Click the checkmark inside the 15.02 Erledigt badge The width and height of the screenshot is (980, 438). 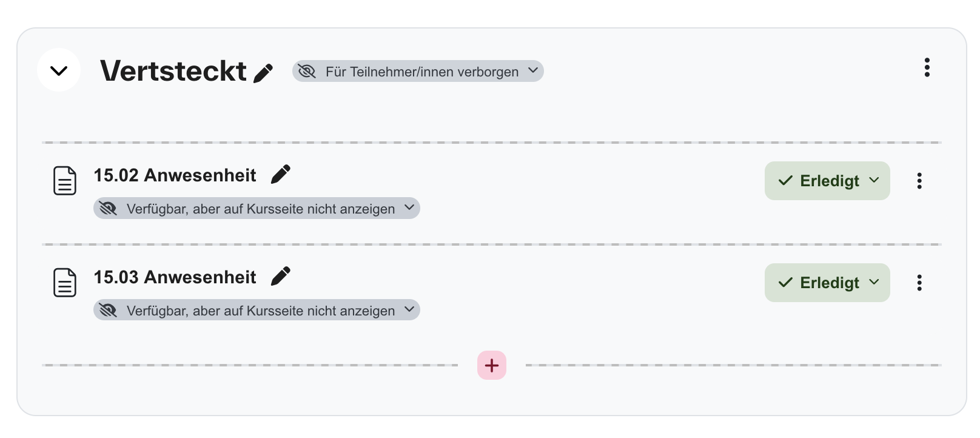[784, 180]
